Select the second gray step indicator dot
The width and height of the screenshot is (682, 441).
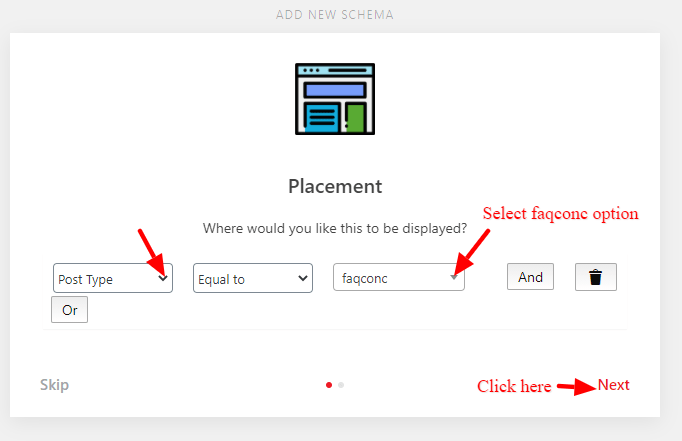coord(341,385)
